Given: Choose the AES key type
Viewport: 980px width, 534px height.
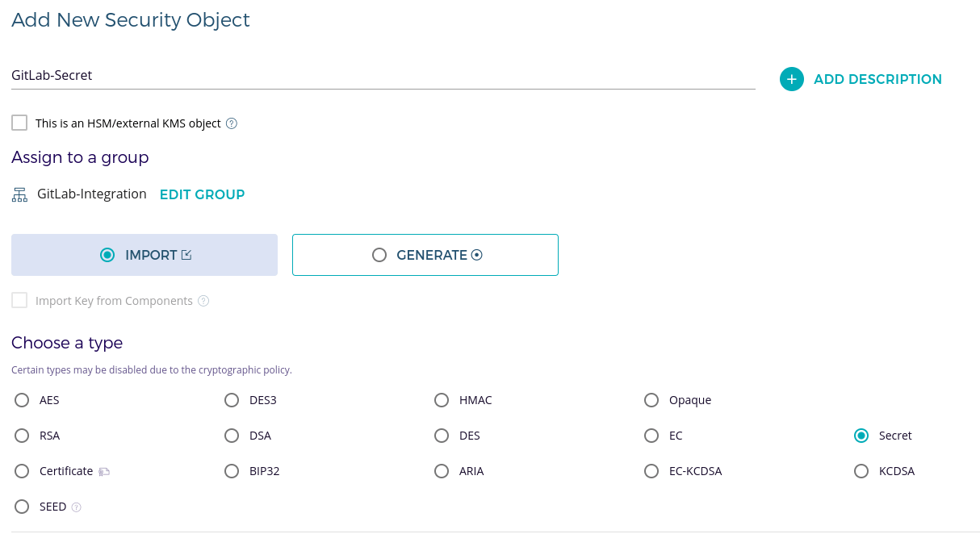Looking at the screenshot, I should pyautogui.click(x=22, y=400).
